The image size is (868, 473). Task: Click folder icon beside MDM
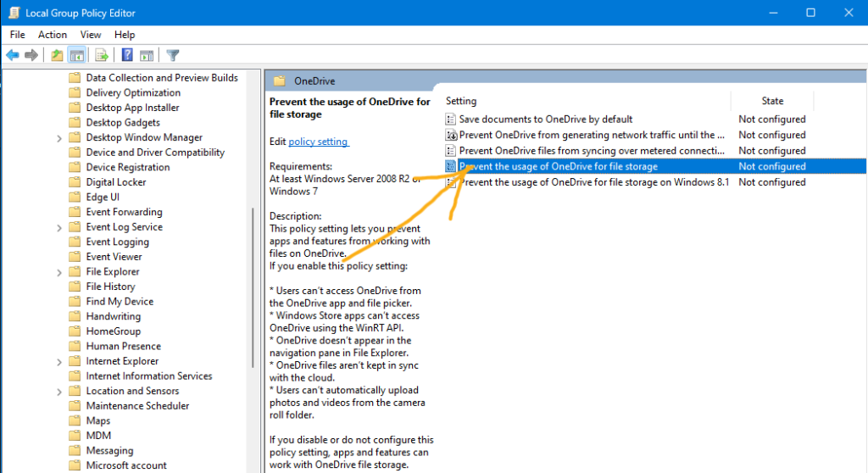click(x=75, y=436)
